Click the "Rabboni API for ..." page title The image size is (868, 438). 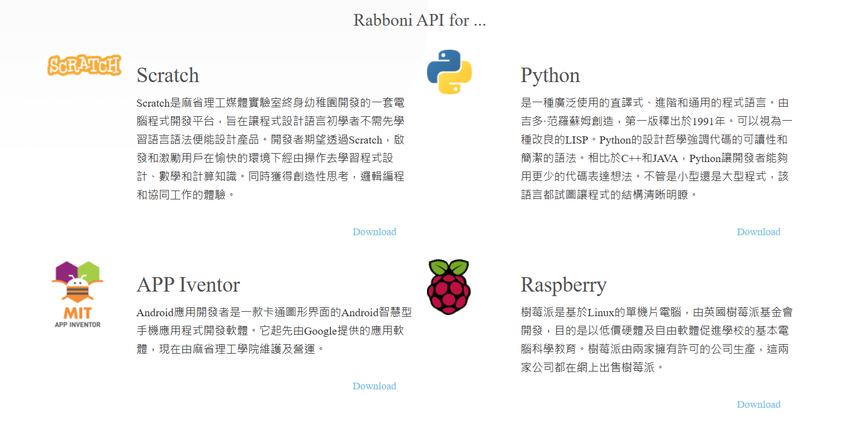[x=419, y=20]
